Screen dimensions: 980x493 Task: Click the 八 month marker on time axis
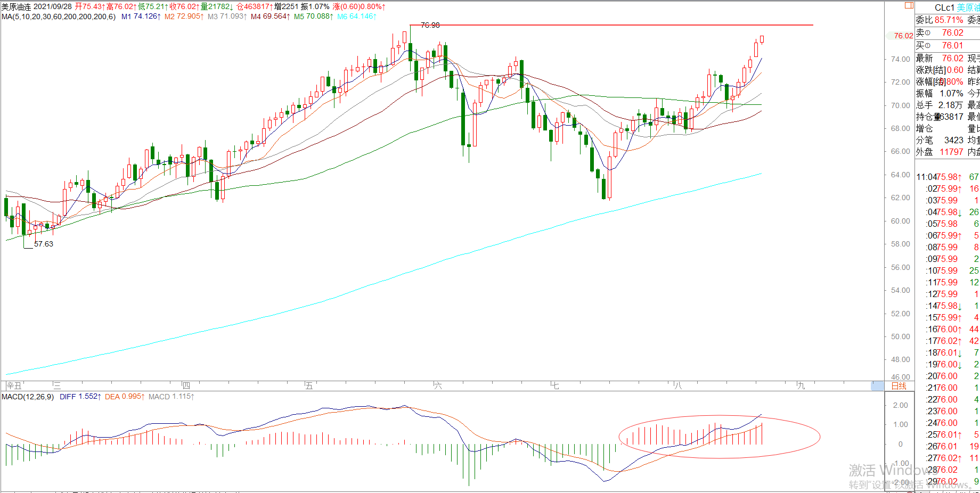(678, 386)
